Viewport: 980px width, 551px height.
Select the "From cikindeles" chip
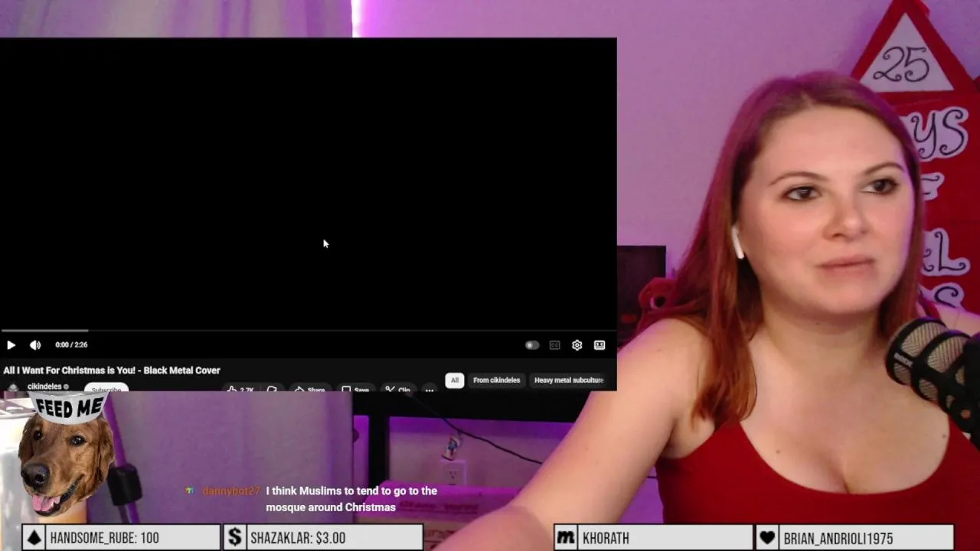[496, 380]
